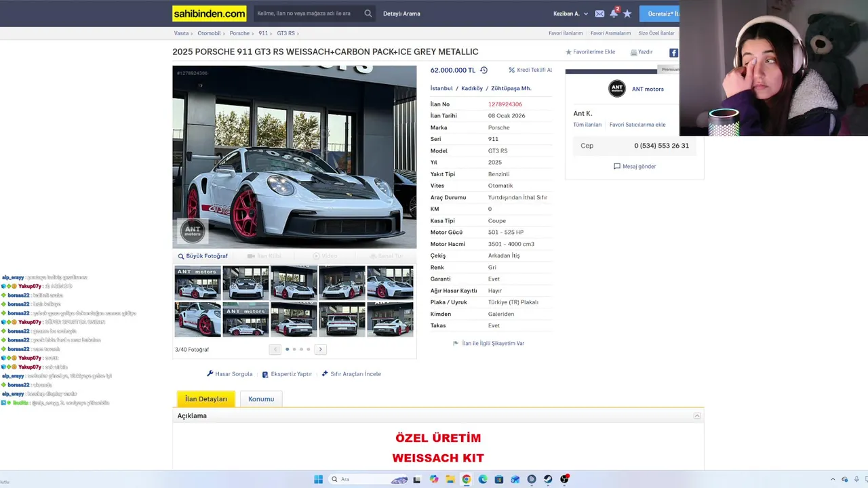
Task: Show hidden system tray icons chevron
Action: point(833,479)
